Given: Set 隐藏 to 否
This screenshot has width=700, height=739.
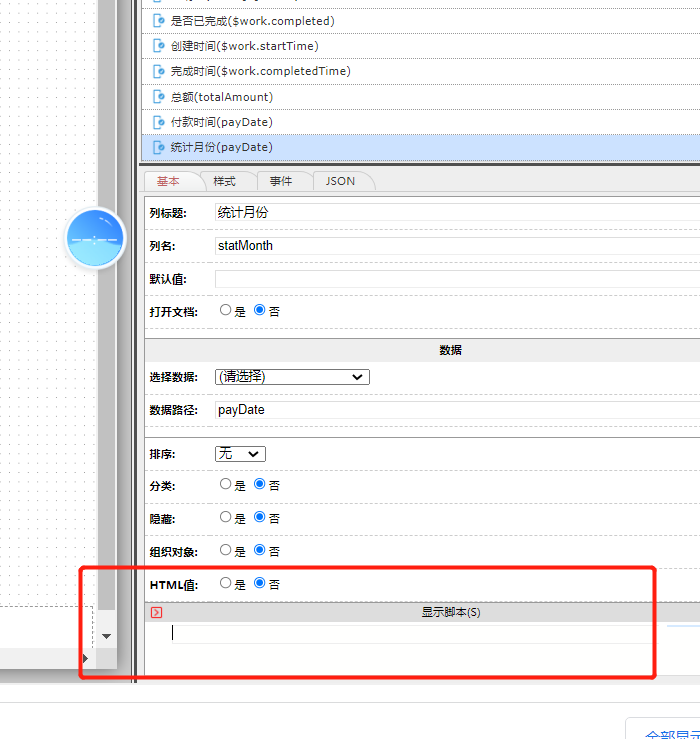Looking at the screenshot, I should click(x=259, y=517).
